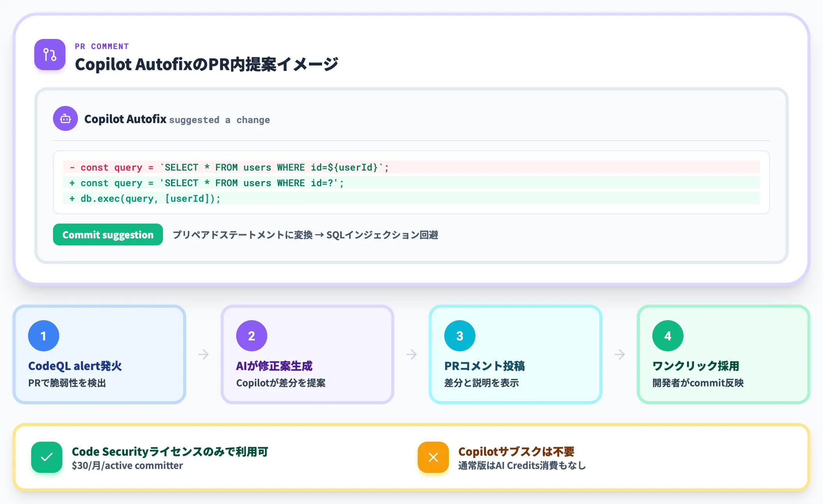823x504 pixels.
Task: Click the 'ワンクリック採用' step title
Action: point(696,366)
